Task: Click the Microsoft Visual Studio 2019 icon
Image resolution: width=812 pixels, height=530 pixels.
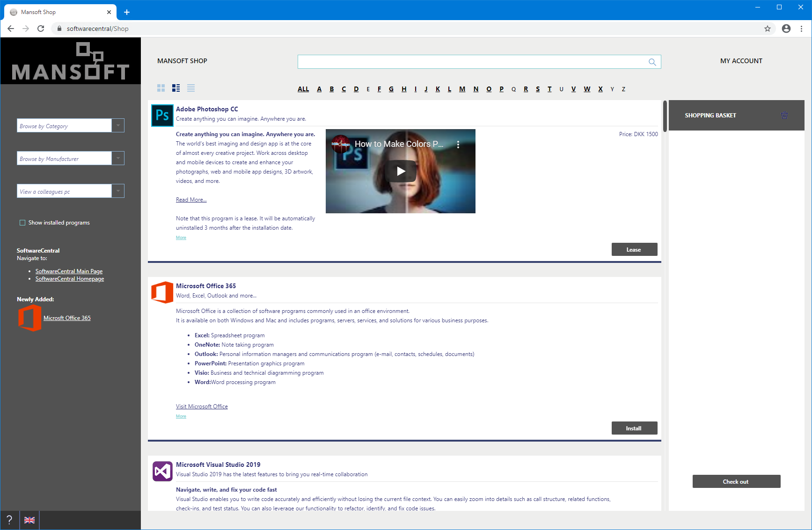Action: click(162, 471)
